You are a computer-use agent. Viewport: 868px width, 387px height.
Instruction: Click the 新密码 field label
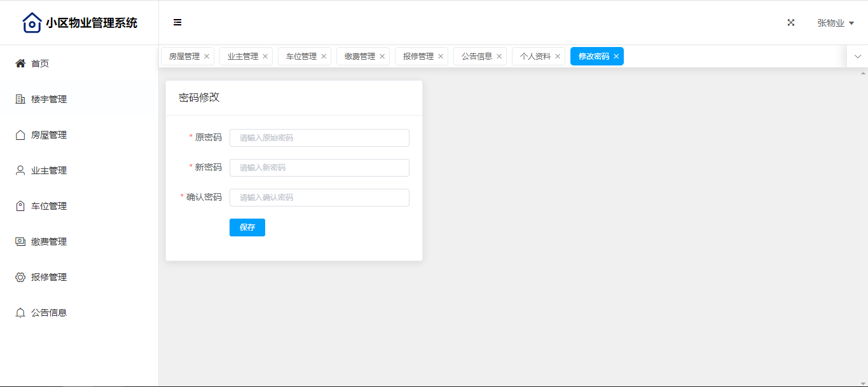209,167
